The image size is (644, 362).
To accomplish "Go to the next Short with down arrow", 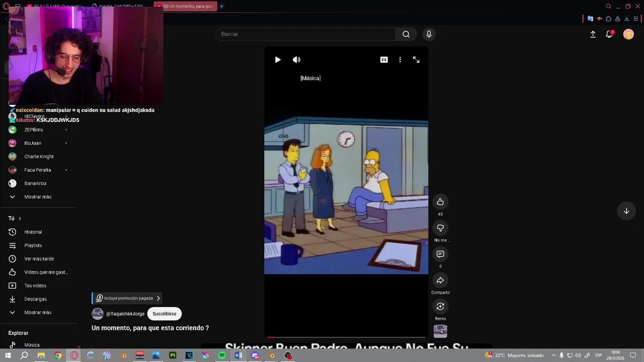I will tap(626, 211).
